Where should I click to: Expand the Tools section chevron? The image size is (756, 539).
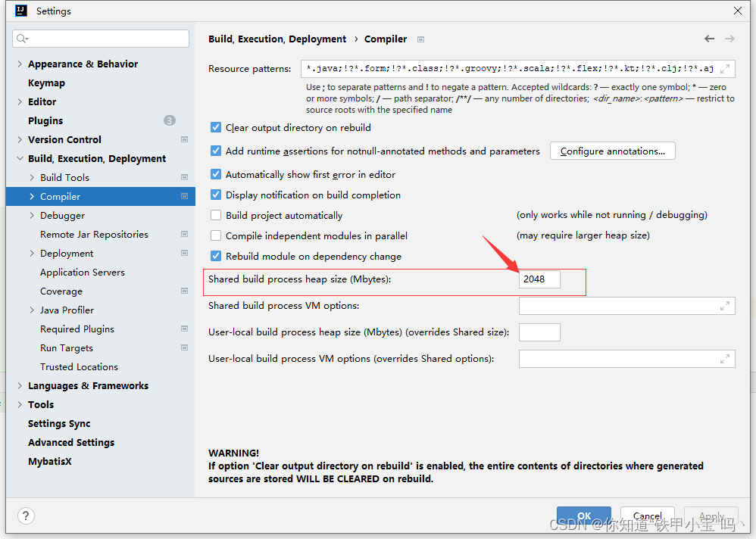pyautogui.click(x=20, y=404)
